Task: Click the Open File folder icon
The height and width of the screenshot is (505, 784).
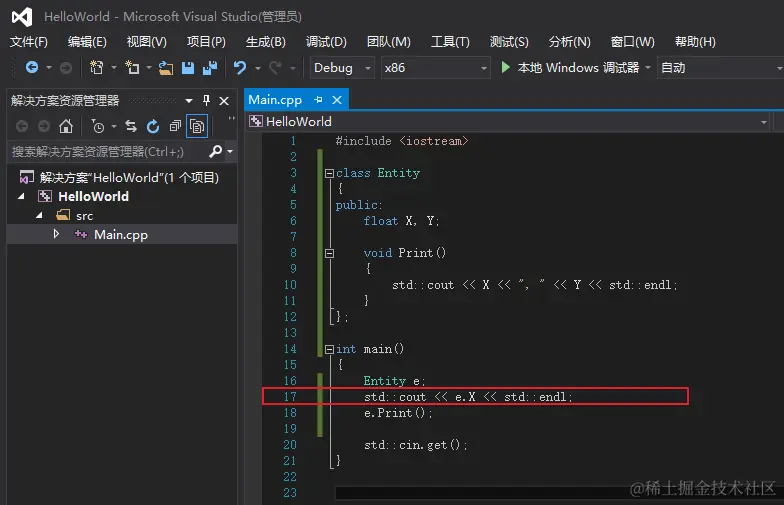Action: [x=166, y=68]
